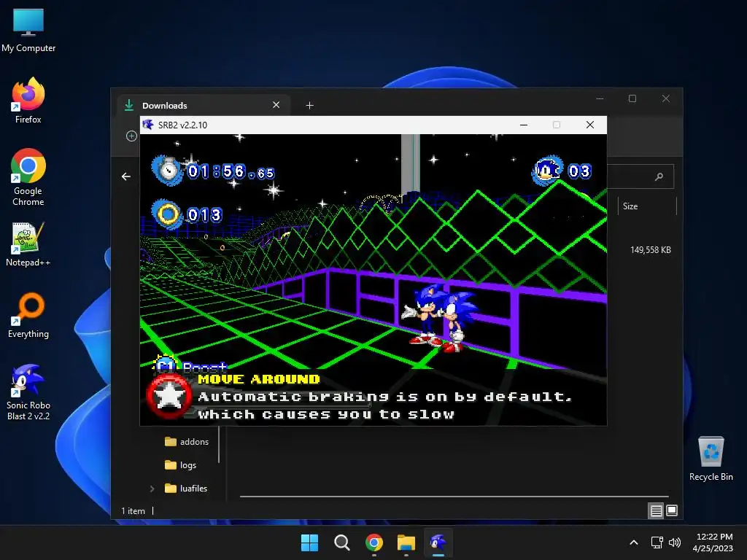Screen dimensions: 747x560
Task: Open the Recycle Bin
Action: (x=711, y=459)
